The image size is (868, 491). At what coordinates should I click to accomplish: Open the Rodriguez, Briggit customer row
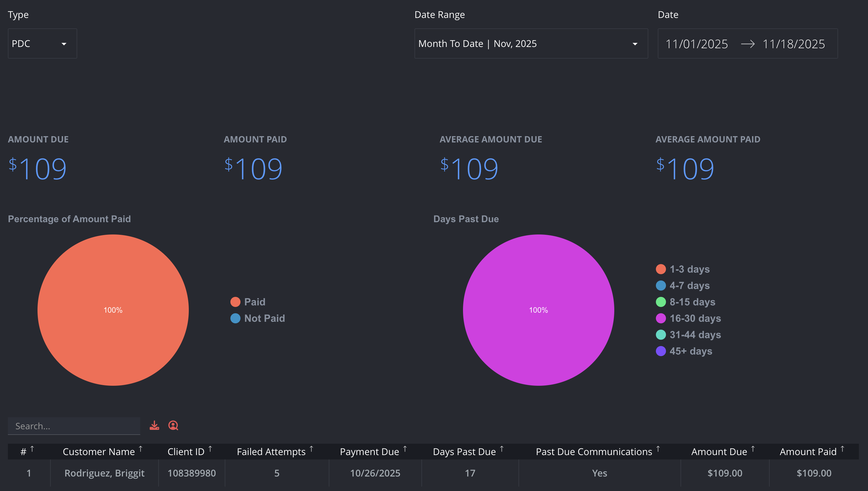pyautogui.click(x=433, y=473)
